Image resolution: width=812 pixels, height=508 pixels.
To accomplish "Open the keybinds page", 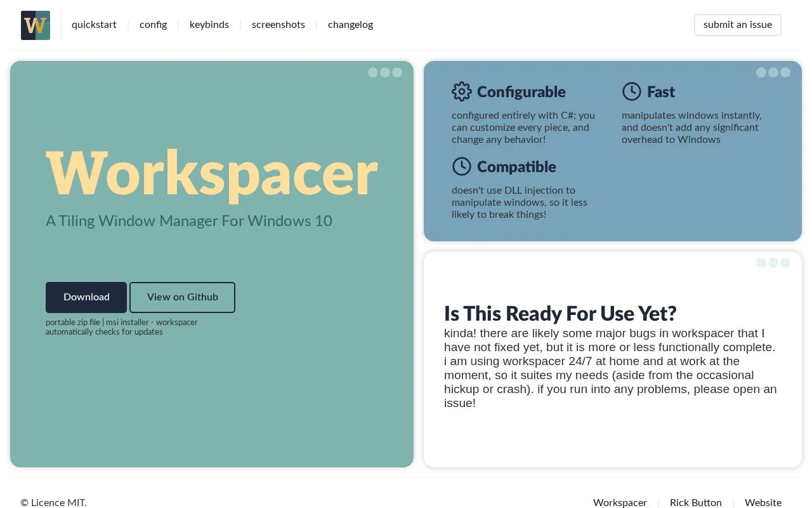I will (209, 25).
